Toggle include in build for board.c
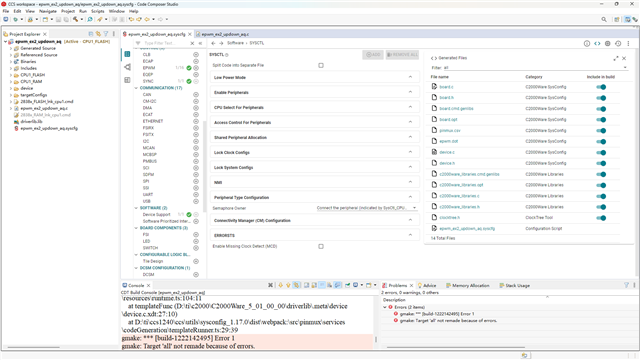Screen dimensions: 640x360 pyautogui.click(x=601, y=87)
